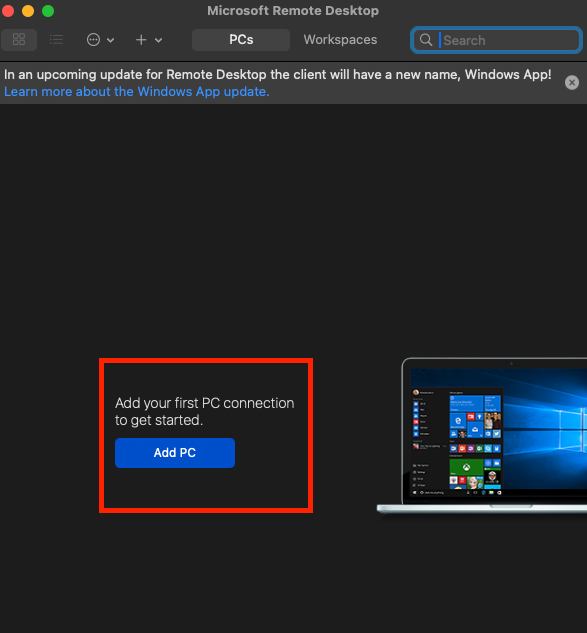This screenshot has width=587, height=633.
Task: Expand the chevron beside the ellipsis icon
Action: (111, 40)
